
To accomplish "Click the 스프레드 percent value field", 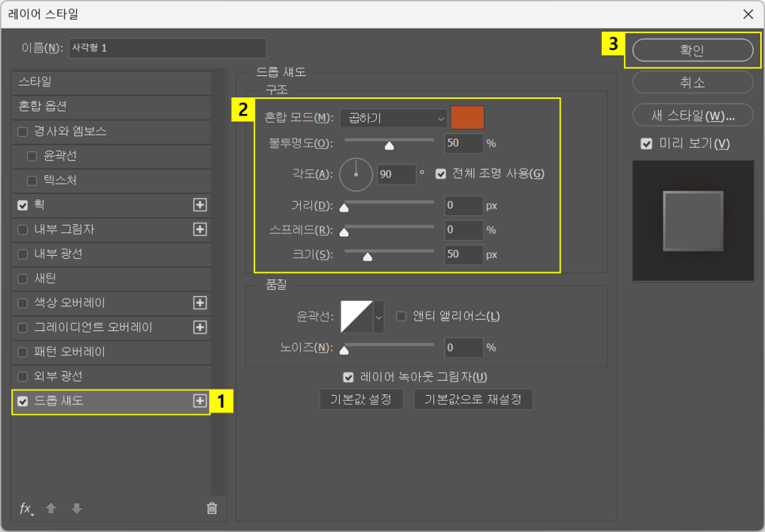I will [463, 230].
